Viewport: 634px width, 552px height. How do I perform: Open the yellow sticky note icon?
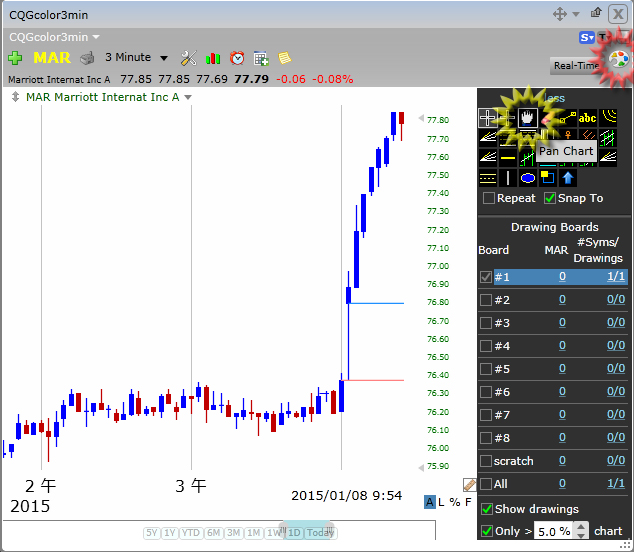(x=285, y=58)
